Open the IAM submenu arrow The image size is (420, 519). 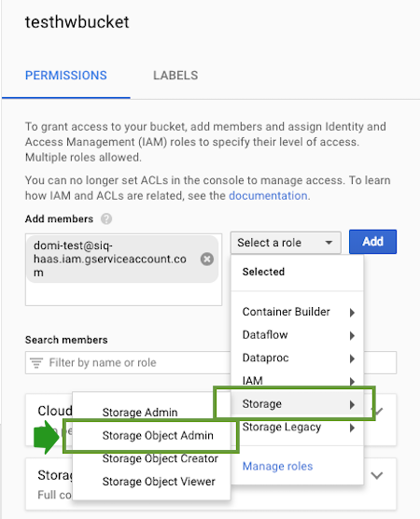tap(352, 381)
